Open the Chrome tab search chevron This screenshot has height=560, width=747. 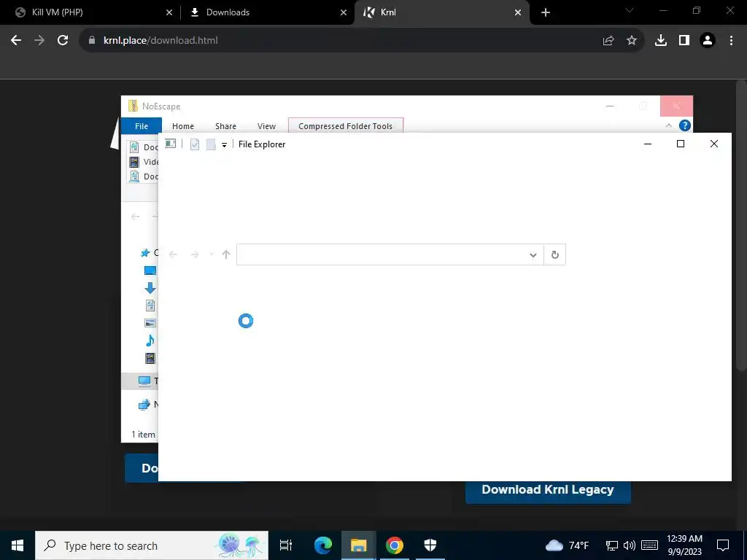630,10
